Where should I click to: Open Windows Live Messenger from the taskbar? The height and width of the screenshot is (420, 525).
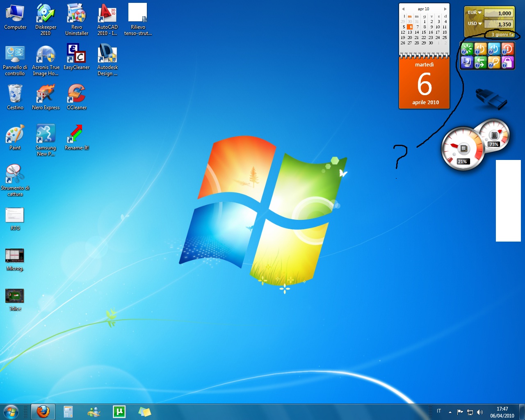tap(94, 412)
